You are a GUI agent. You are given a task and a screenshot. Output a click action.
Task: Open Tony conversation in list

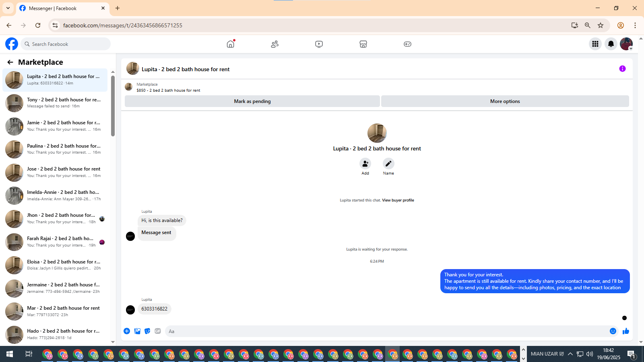pyautogui.click(x=55, y=103)
